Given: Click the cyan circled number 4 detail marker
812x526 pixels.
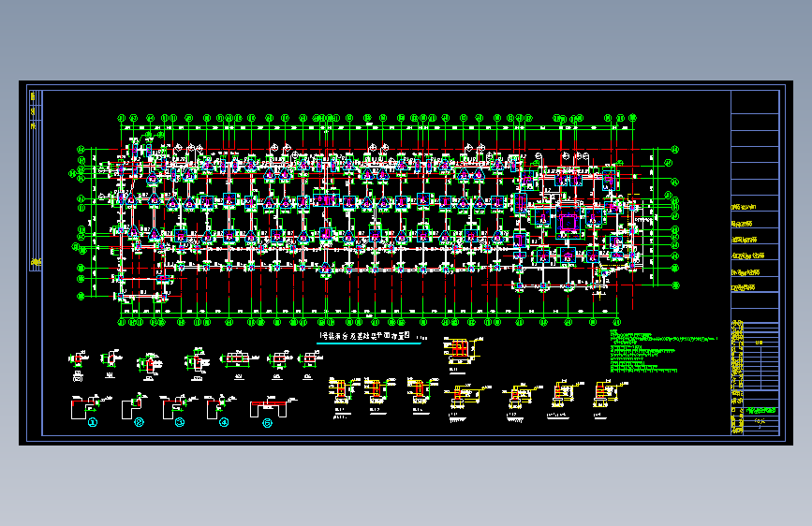Looking at the screenshot, I should click(x=224, y=422).
